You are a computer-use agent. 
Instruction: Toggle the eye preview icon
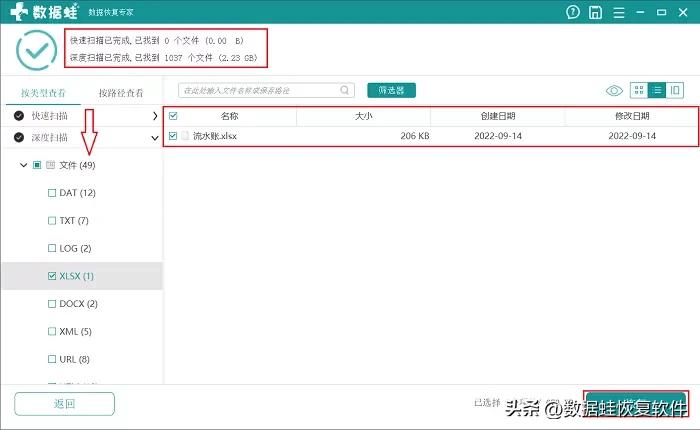[x=614, y=91]
